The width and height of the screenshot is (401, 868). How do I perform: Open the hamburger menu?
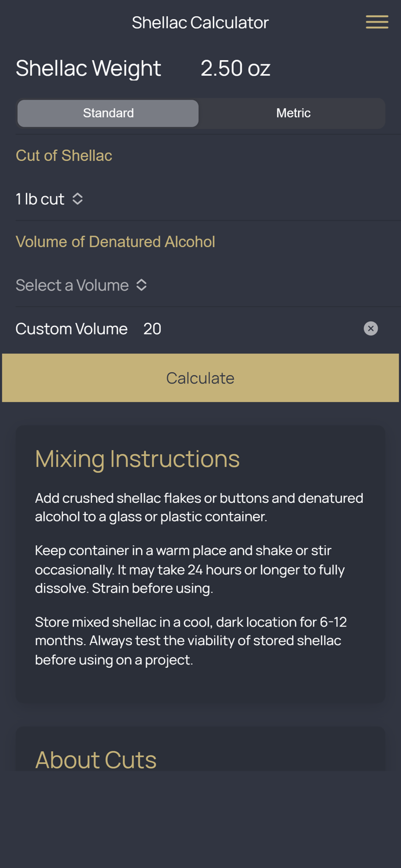coord(377,21)
